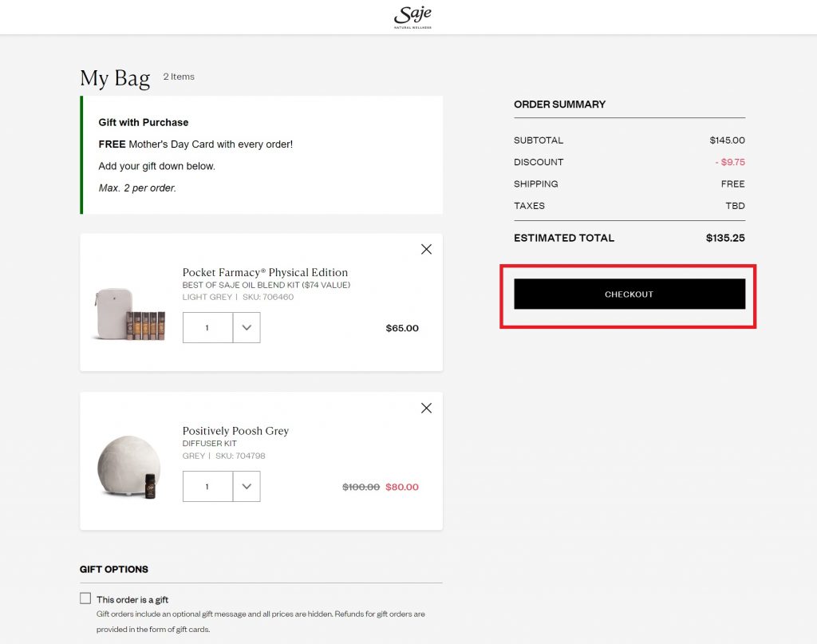This screenshot has height=644, width=817.
Task: Click the Gift with Purchase heading
Action: point(144,122)
